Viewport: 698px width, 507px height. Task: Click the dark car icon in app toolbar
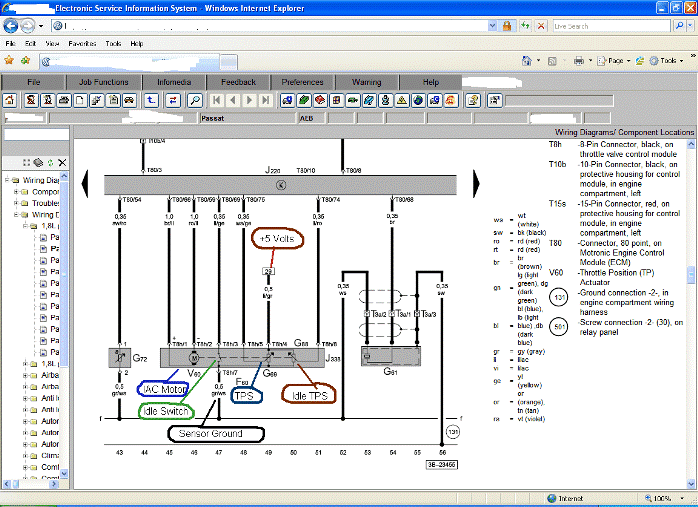[130, 100]
